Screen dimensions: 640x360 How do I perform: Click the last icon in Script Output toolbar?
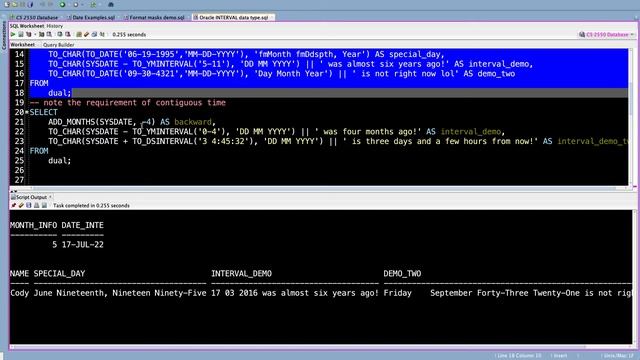coord(44,205)
